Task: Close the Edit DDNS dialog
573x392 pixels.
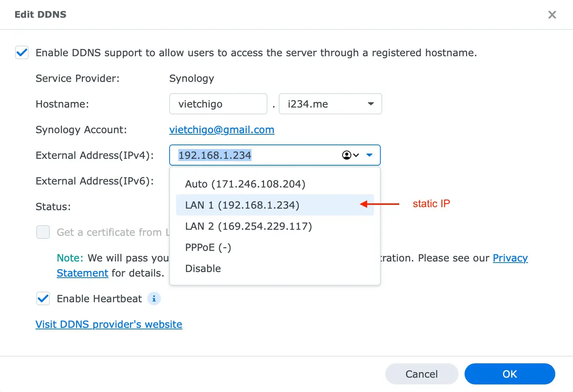Action: [552, 15]
